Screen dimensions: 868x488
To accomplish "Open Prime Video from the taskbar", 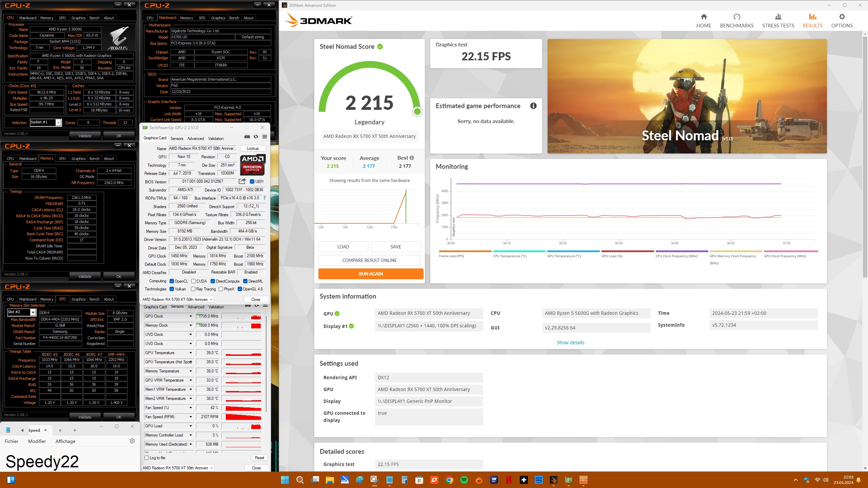I will [x=539, y=480].
